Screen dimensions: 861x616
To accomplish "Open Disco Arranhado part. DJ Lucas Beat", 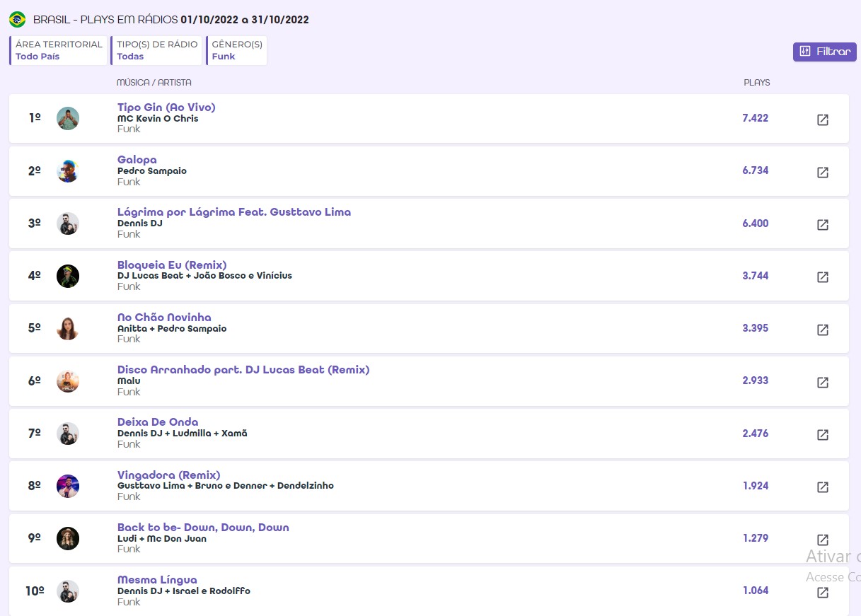I will 243,370.
